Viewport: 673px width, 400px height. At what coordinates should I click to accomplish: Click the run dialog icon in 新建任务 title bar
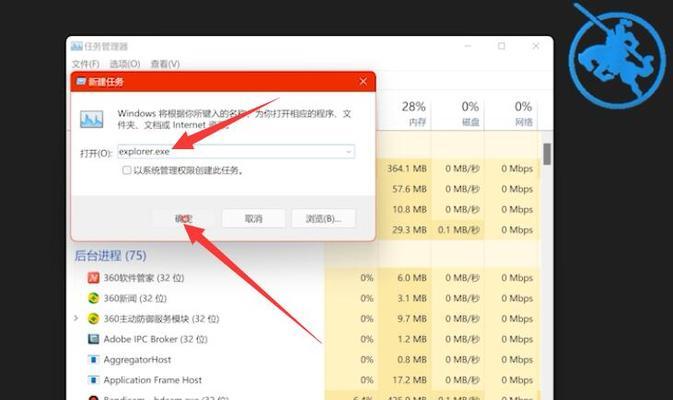pos(81,82)
